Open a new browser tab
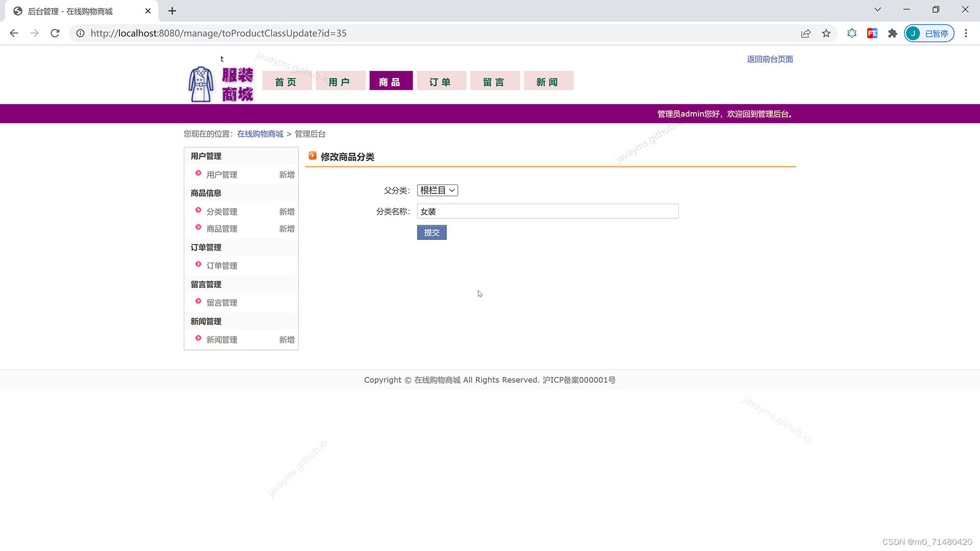This screenshot has width=980, height=551. pyautogui.click(x=172, y=11)
